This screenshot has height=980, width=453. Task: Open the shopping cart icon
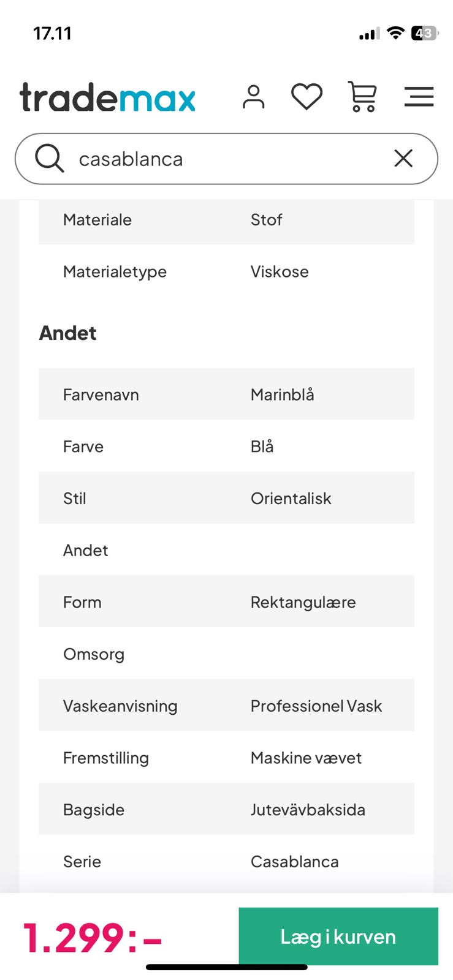[362, 97]
